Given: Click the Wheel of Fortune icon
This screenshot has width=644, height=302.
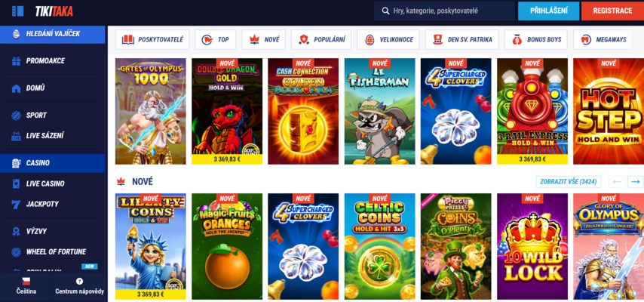Looking at the screenshot, I should click(x=16, y=252).
